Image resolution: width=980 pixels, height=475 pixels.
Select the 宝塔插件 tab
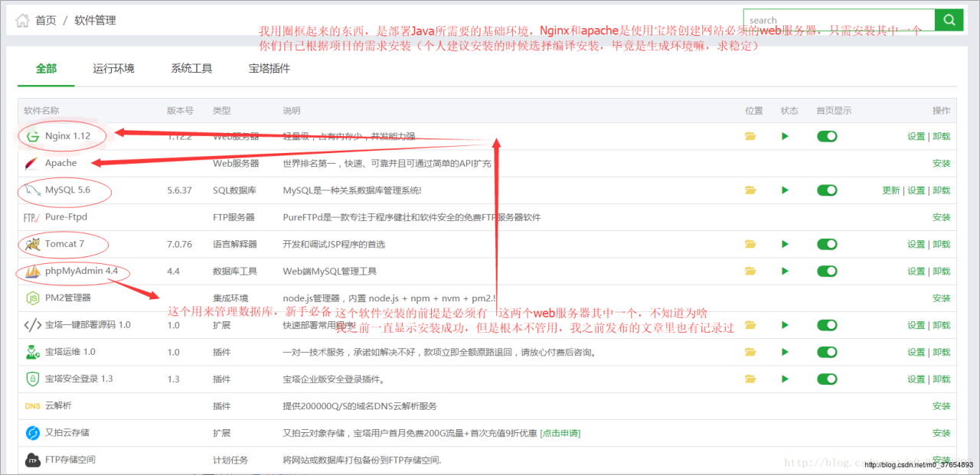coord(269,69)
